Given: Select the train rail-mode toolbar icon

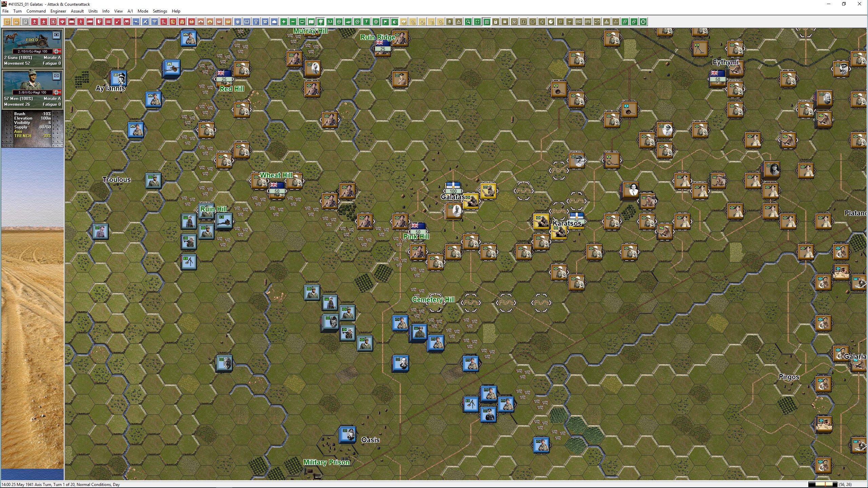Looking at the screenshot, I should click(72, 22).
